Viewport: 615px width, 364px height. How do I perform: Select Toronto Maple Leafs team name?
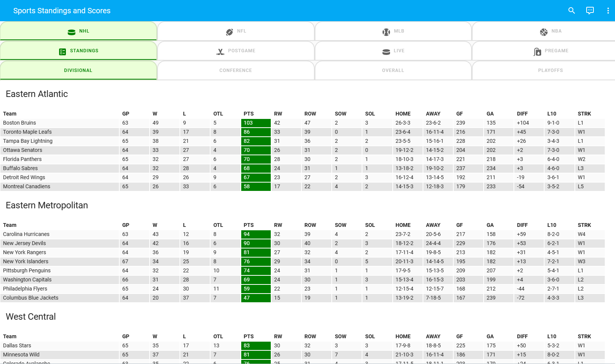tap(27, 132)
